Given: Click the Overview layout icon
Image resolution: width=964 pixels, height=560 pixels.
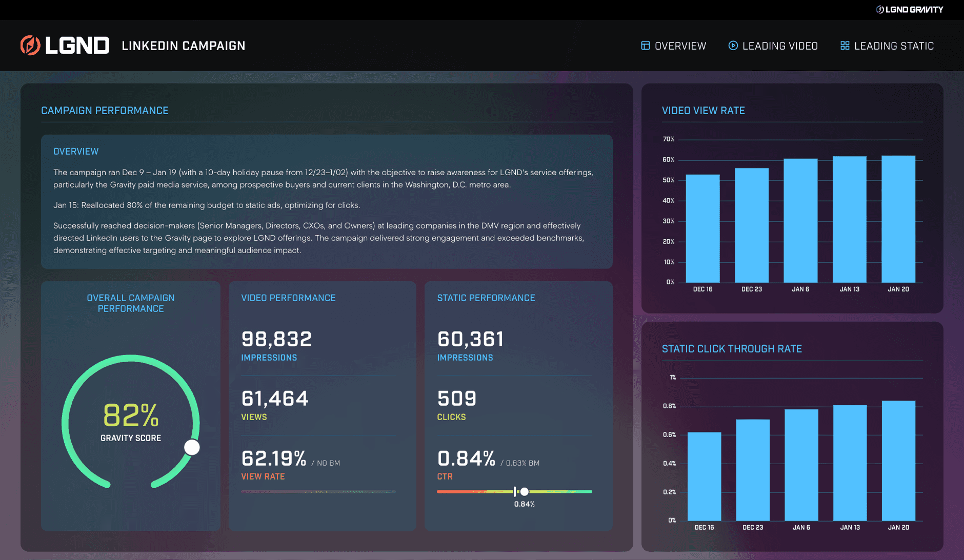Looking at the screenshot, I should point(646,46).
